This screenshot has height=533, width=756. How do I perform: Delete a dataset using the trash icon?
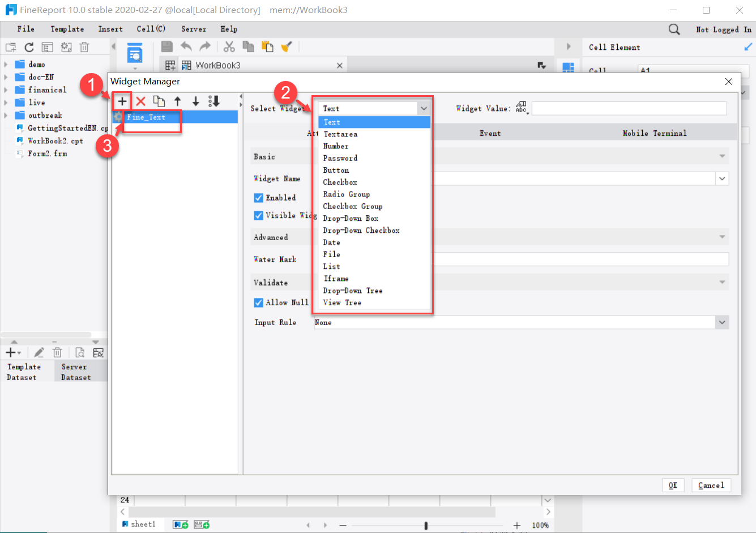click(x=57, y=352)
